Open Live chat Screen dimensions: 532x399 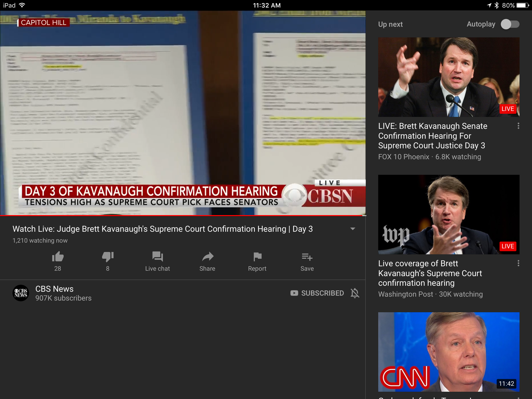(x=157, y=261)
